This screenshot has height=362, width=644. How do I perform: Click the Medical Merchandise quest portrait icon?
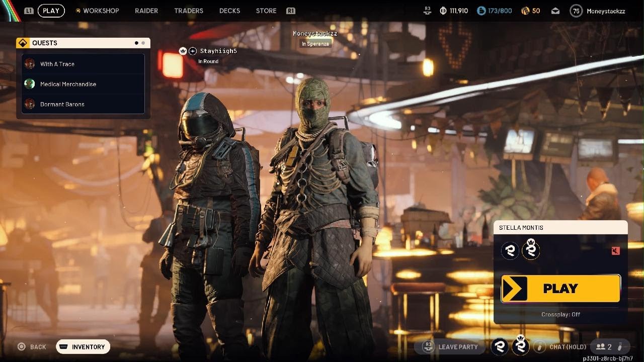click(x=30, y=84)
